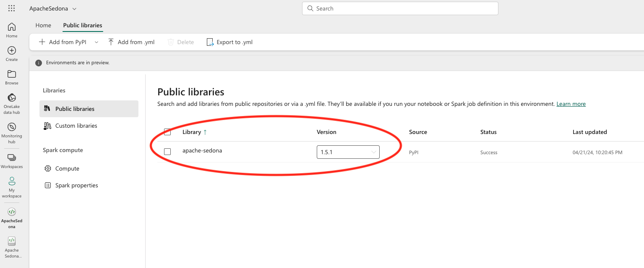Open the Microsoft Fabric app launcher grid

pos(11,8)
